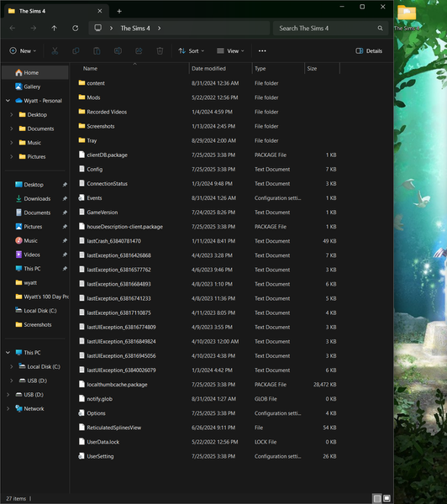This screenshot has height=504, width=447.
Task: Expand the Network tree node
Action: [8, 408]
